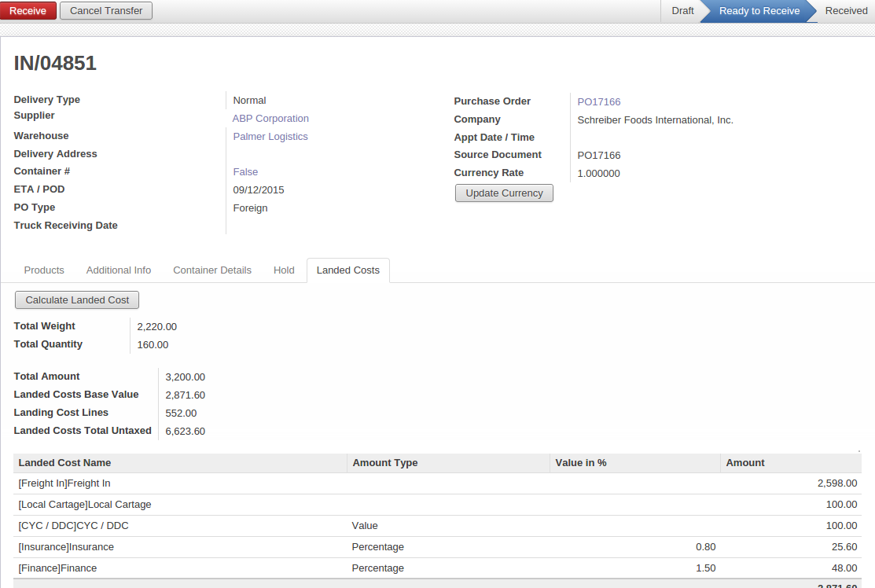Click the Total Quantity value 160.00
Screen dimensions: 875x588
click(153, 345)
